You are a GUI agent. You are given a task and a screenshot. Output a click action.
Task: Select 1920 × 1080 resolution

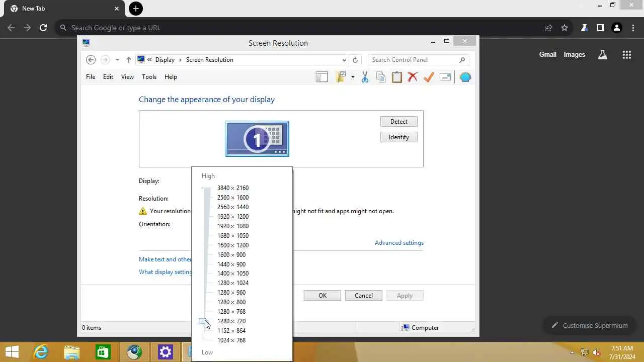click(233, 226)
